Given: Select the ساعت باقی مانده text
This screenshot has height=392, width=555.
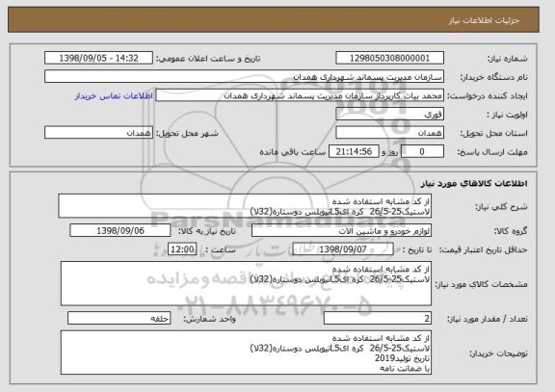Looking at the screenshot, I should tap(293, 152).
